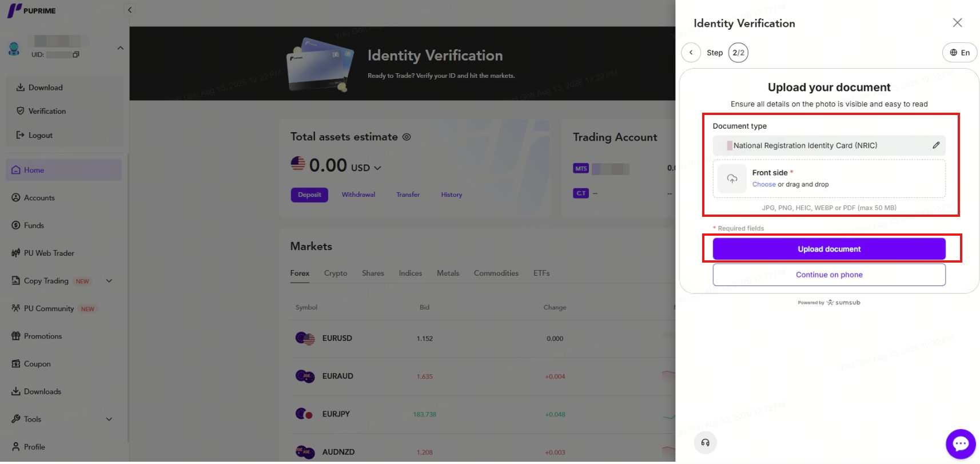The width and height of the screenshot is (980, 464).
Task: Go back with the step arrow icon
Action: (691, 53)
